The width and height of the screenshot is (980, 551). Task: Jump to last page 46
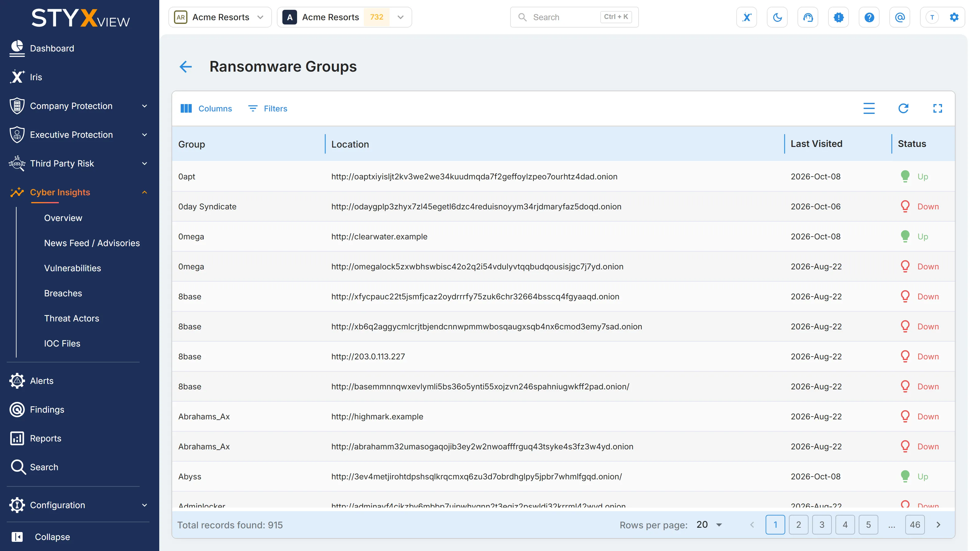pos(915,525)
